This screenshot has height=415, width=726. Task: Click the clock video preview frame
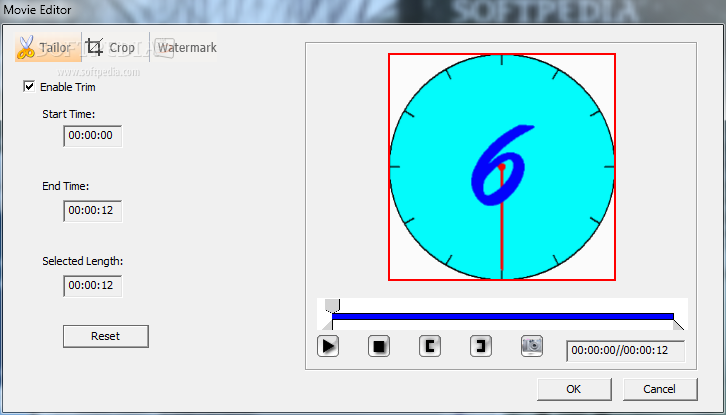click(502, 167)
